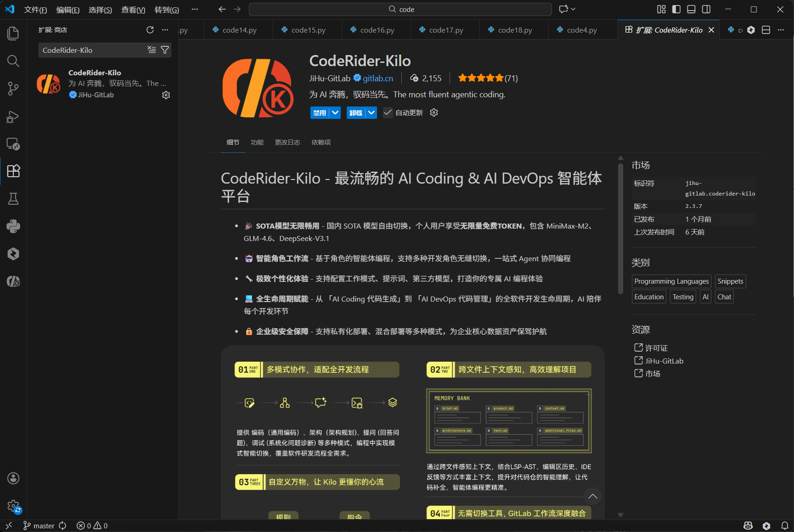794x532 pixels.
Task: Click the Programming Languages category tag
Action: click(x=671, y=281)
